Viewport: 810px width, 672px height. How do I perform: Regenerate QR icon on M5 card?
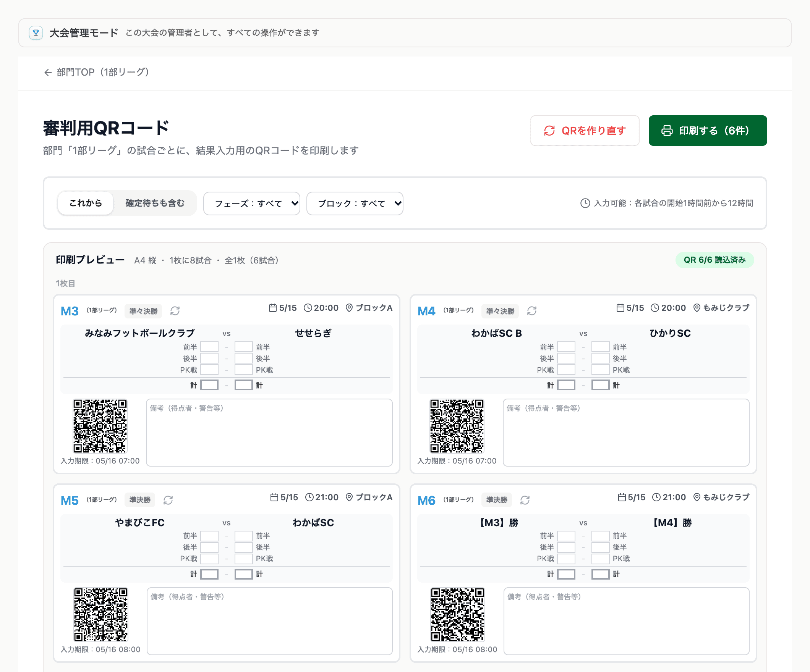point(168,500)
